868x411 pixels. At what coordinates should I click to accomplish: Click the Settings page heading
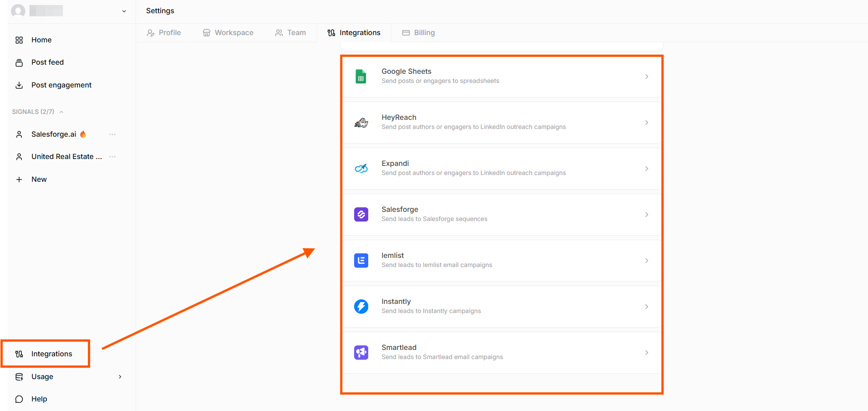[x=160, y=11]
